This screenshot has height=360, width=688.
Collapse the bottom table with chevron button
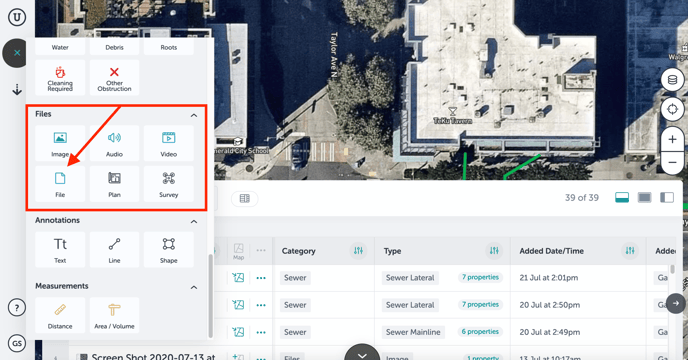pos(362,353)
